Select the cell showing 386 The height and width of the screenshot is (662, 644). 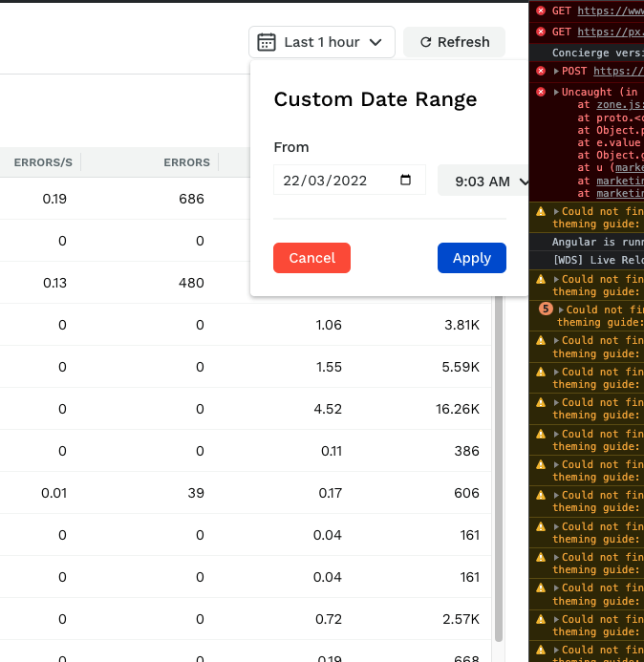tap(466, 451)
